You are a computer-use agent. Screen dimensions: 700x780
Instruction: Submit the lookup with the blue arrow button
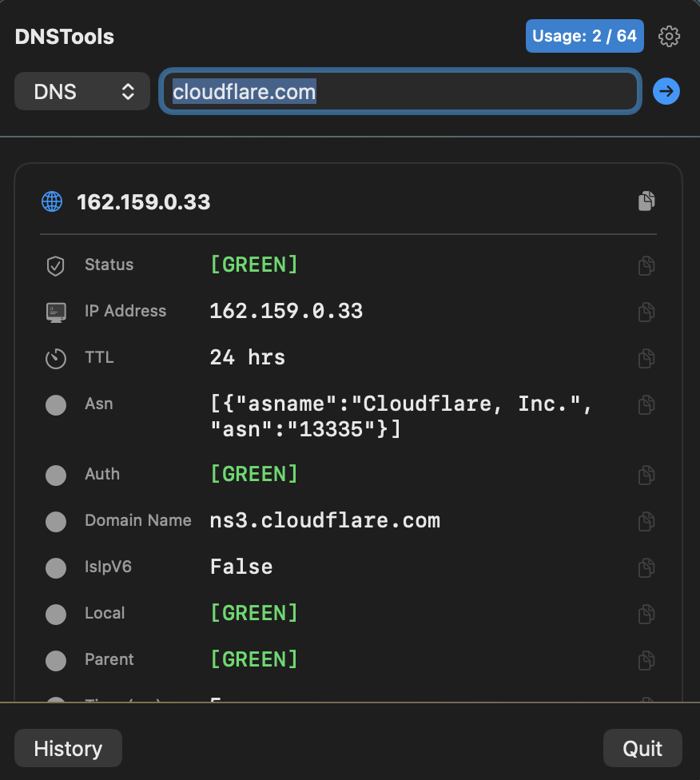pyautogui.click(x=666, y=92)
